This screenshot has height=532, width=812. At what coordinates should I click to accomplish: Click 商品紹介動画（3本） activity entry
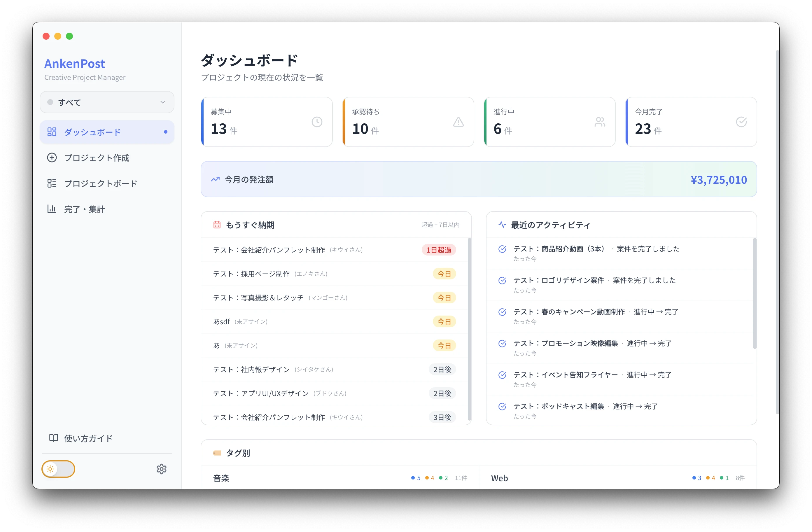click(619, 253)
